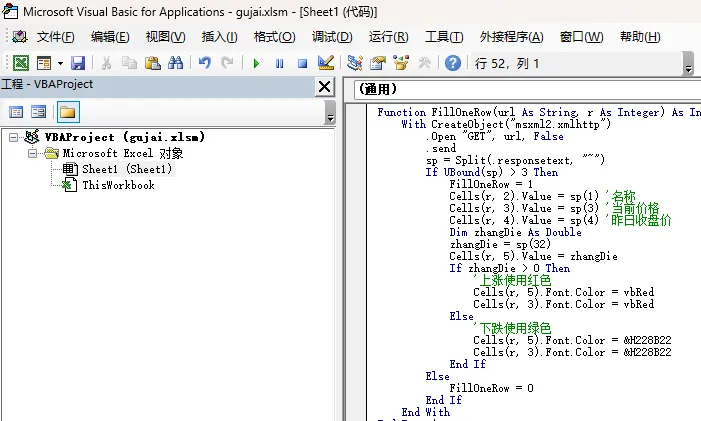Screen dimensions: 701x421
Task: Open the 格式(O) menu
Action: click(x=274, y=37)
